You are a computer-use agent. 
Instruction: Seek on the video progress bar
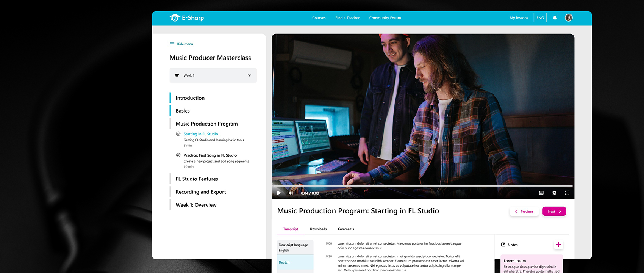423,186
